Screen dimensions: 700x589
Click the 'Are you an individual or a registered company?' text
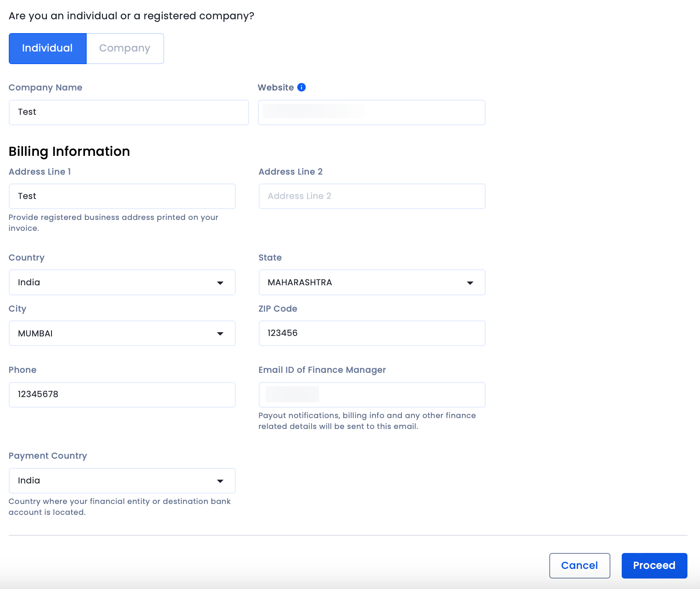pyautogui.click(x=131, y=16)
